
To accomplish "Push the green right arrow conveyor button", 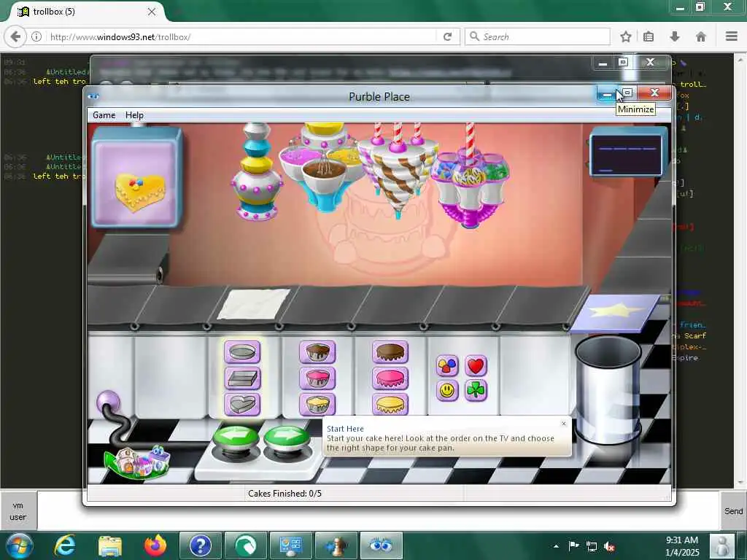I will coord(286,438).
